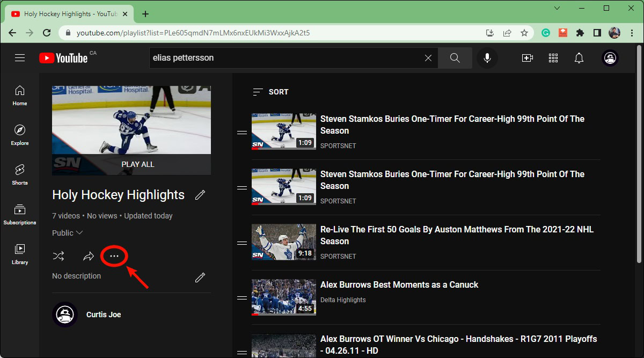Open the Create video camera icon

click(x=527, y=58)
